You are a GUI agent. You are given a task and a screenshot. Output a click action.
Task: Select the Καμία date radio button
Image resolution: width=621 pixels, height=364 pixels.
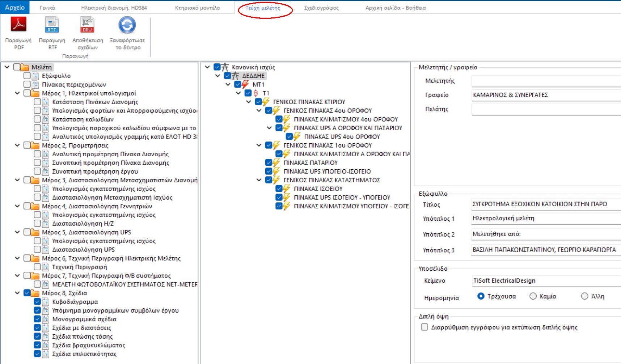tap(533, 296)
